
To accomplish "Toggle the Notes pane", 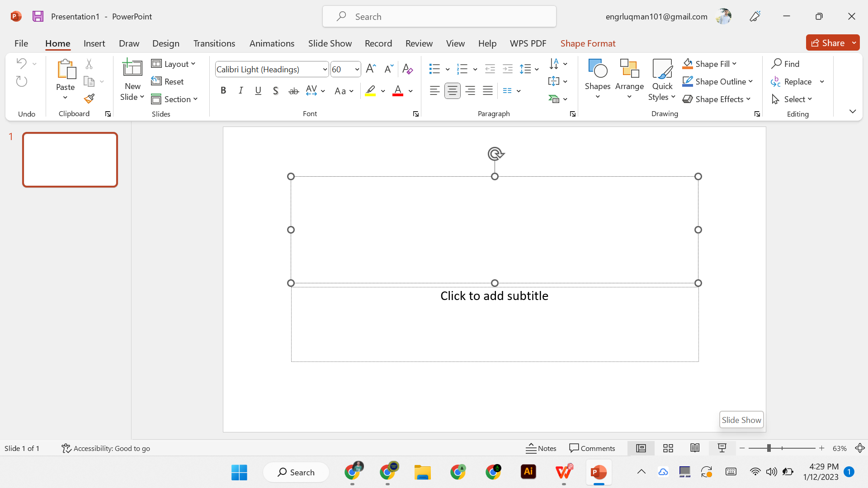I will point(541,448).
